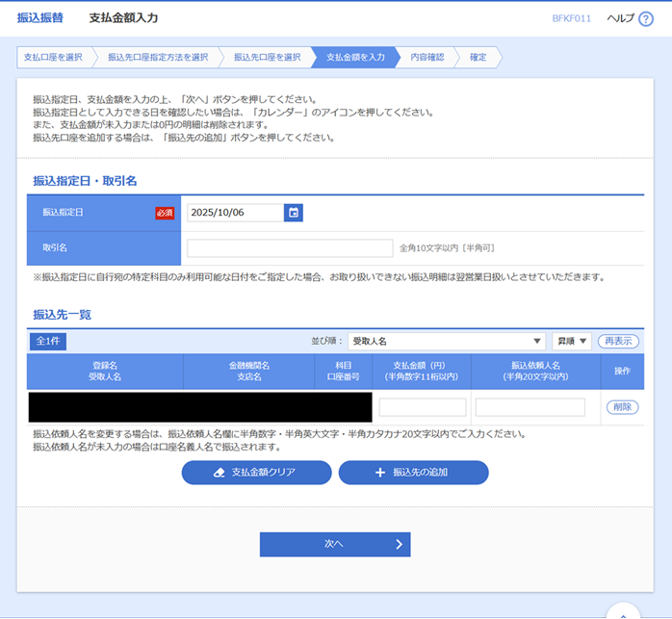Open the calendar date picker icon

coord(293,213)
